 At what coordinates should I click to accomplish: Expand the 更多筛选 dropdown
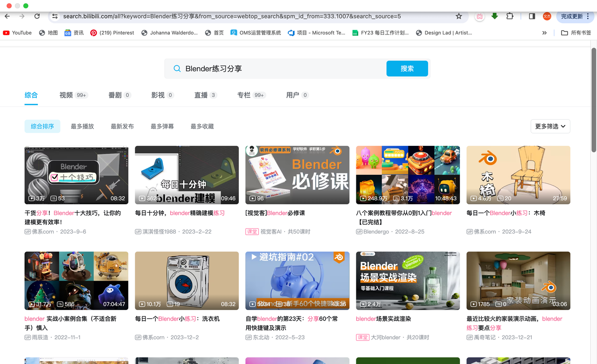click(550, 126)
